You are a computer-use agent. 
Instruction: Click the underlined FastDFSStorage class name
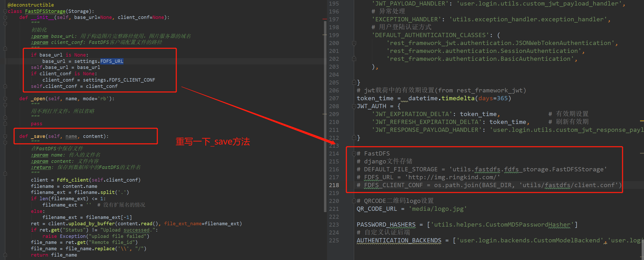[45, 11]
